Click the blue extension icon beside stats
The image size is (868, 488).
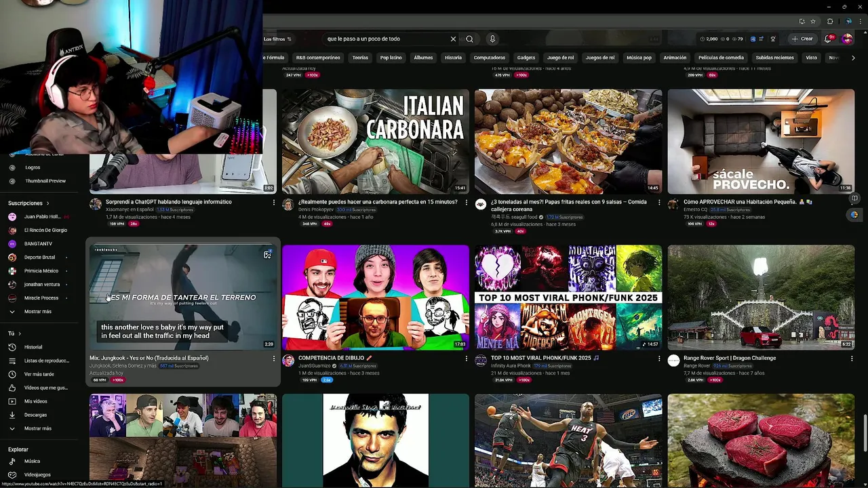(x=753, y=39)
